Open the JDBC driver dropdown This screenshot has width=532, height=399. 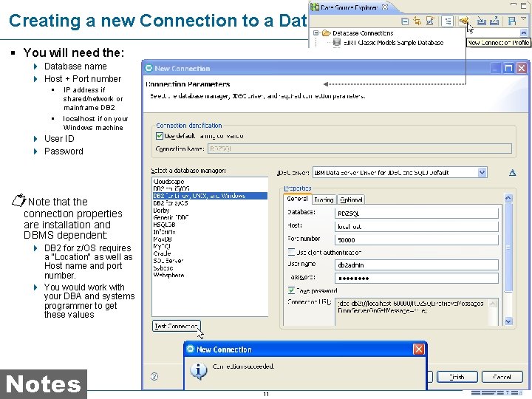(x=482, y=173)
